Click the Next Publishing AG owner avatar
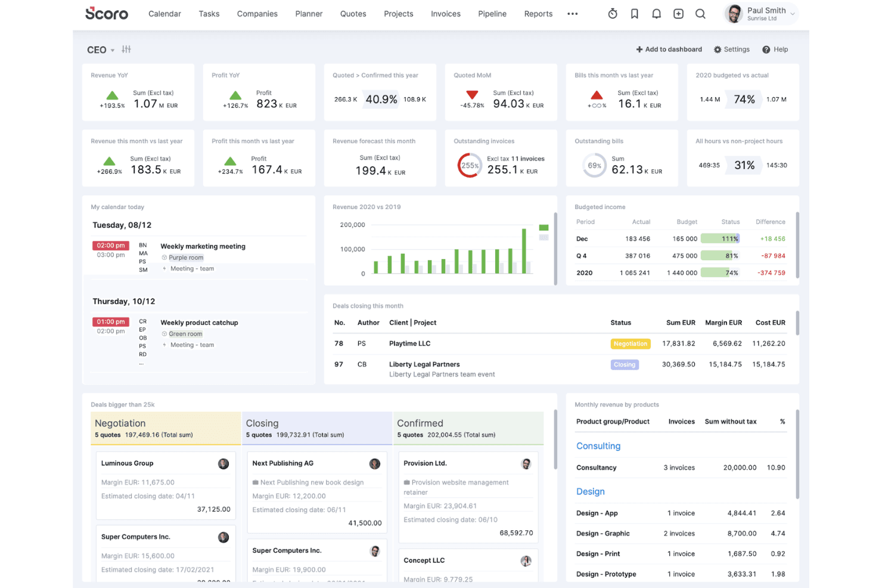 tap(375, 463)
